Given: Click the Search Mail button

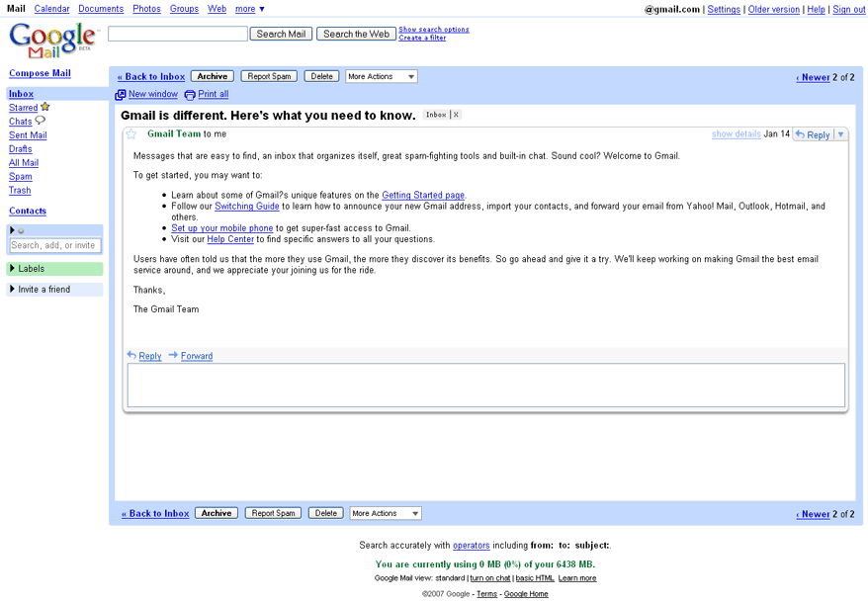Looking at the screenshot, I should click(281, 34).
